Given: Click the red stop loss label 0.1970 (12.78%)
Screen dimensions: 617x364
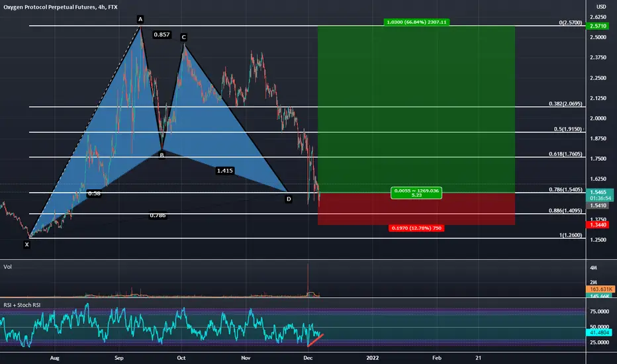Looking at the screenshot, I should click(416, 228).
